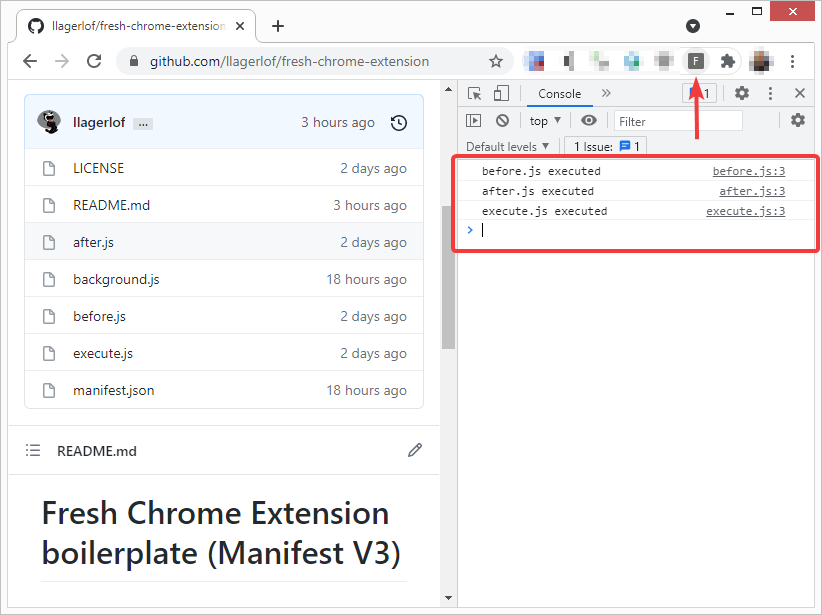Click the "after.js executed" log message
The height and width of the screenshot is (615, 822).
pos(538,191)
